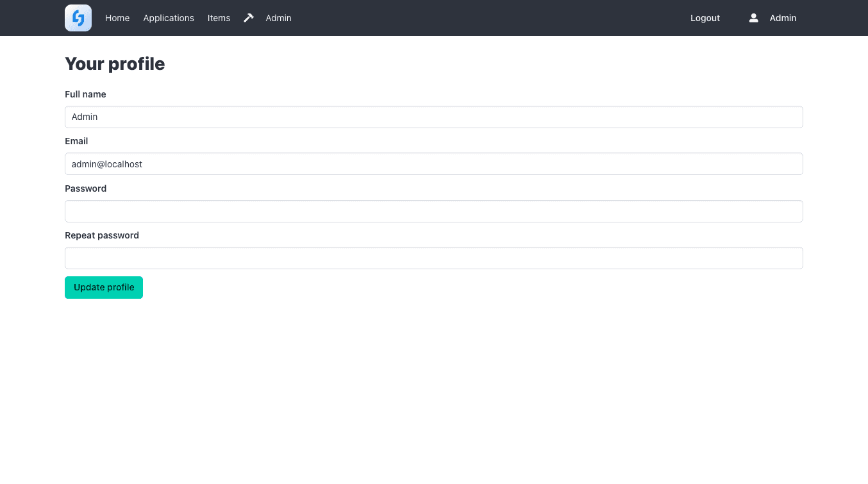Image resolution: width=868 pixels, height=484 pixels.
Task: Open the Items page
Action: point(219,18)
